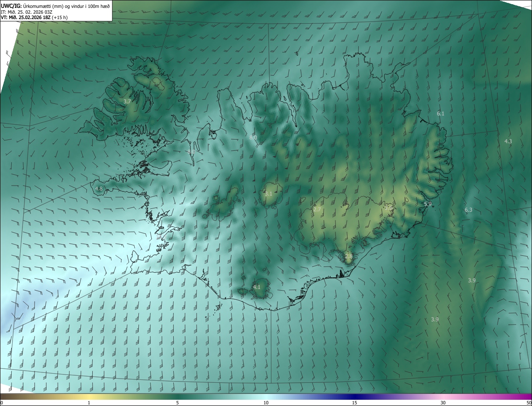The height and width of the screenshot is (406, 532).
Task: Select the 4.8 value on the western peninsula
Action: point(99,188)
